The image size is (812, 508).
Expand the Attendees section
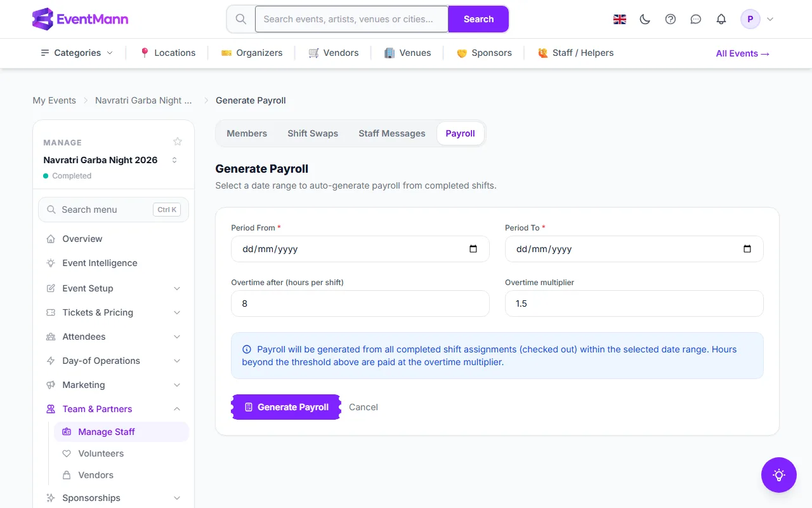point(114,337)
